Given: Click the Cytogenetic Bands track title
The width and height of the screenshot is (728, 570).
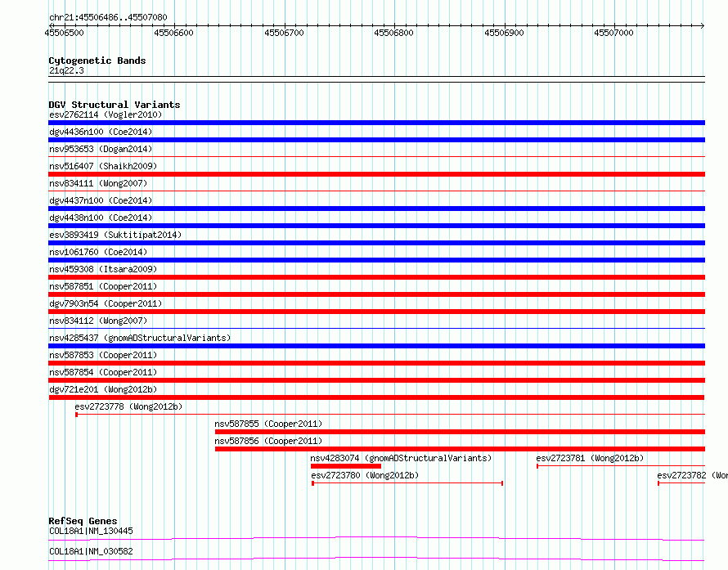Looking at the screenshot, I should coord(97,61).
